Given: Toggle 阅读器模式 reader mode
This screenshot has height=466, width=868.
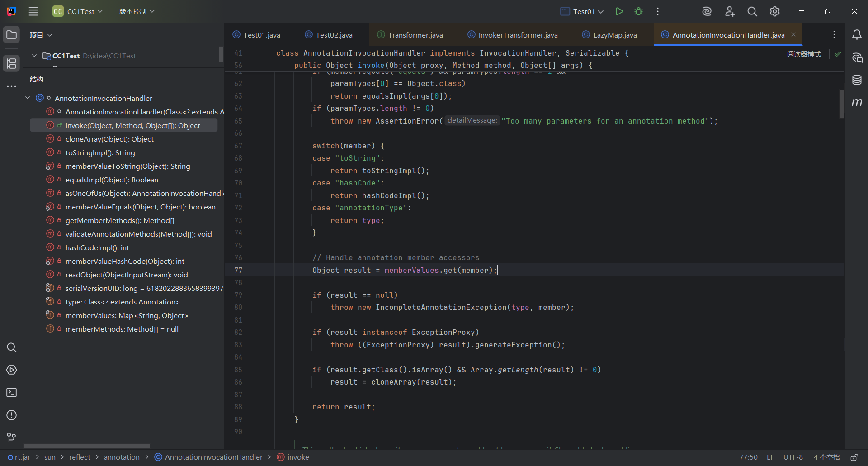Looking at the screenshot, I should pos(804,54).
